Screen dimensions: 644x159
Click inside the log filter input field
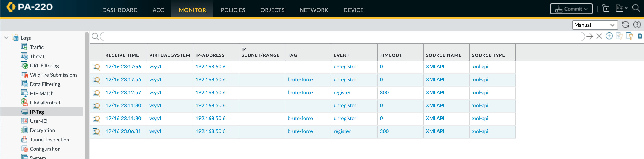click(x=342, y=37)
